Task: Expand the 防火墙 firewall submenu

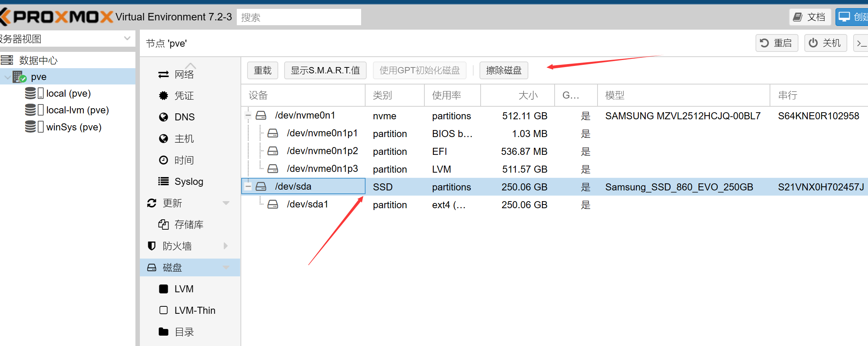Action: pos(226,246)
